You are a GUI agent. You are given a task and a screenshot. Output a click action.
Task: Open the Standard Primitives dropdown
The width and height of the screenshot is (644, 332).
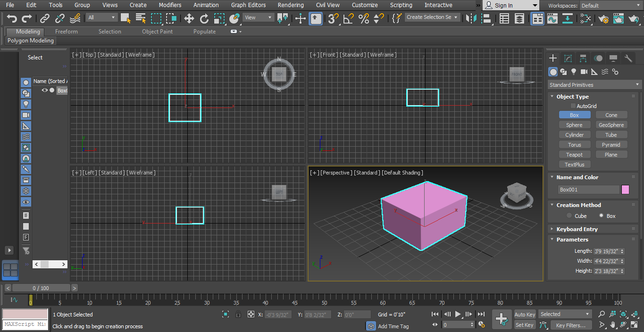pos(594,84)
